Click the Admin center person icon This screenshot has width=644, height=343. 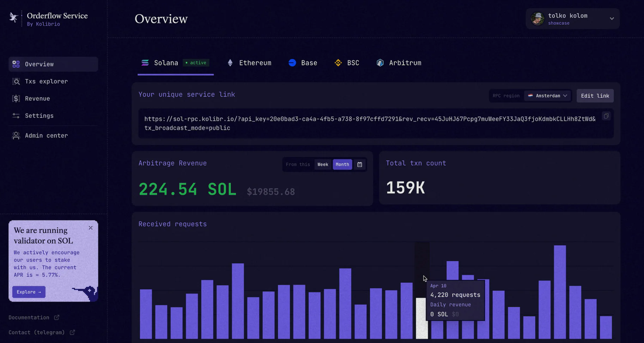(x=16, y=136)
